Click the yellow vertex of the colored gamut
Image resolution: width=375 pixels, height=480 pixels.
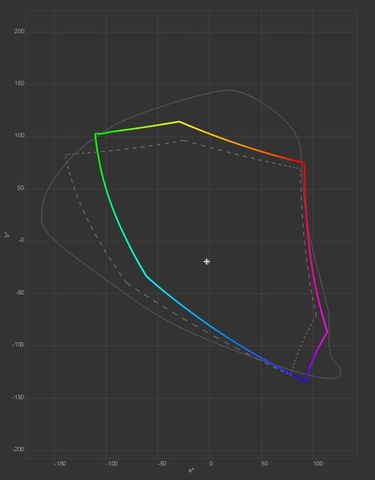click(x=179, y=122)
